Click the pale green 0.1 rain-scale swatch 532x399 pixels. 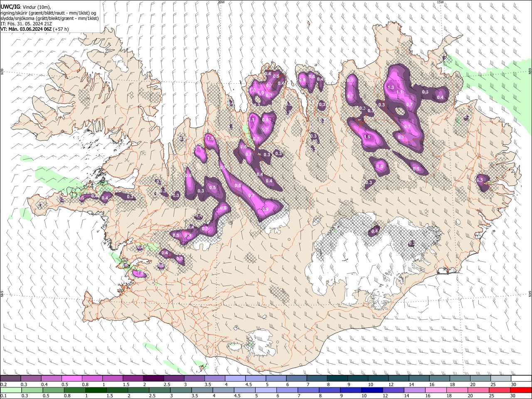(x=10, y=390)
